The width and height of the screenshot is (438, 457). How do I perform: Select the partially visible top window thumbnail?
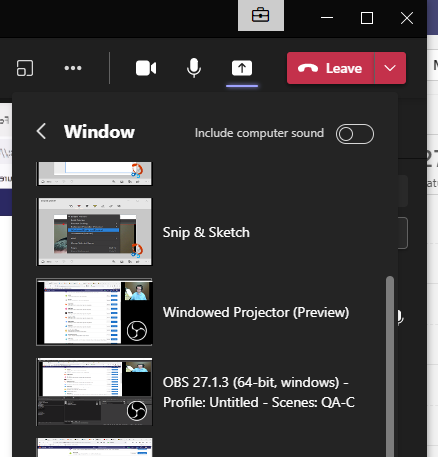tap(94, 174)
